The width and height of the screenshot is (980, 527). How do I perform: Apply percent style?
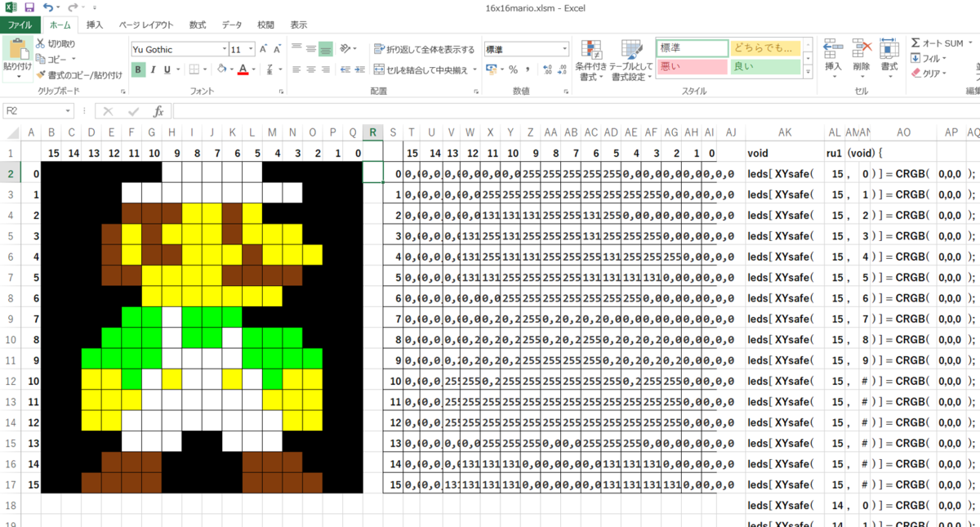[513, 69]
